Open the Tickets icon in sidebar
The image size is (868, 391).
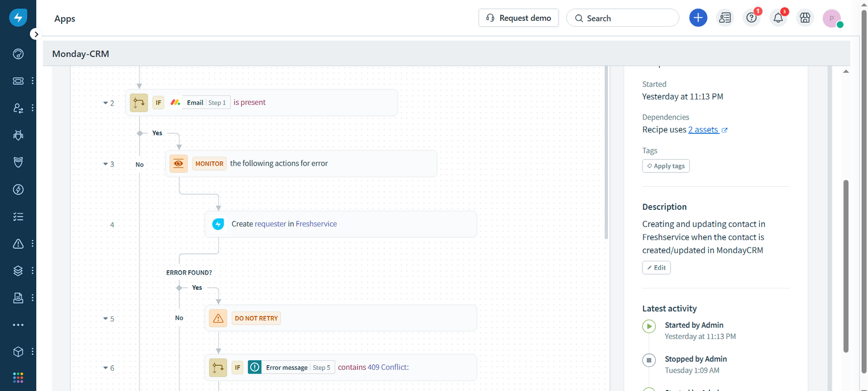[18, 81]
